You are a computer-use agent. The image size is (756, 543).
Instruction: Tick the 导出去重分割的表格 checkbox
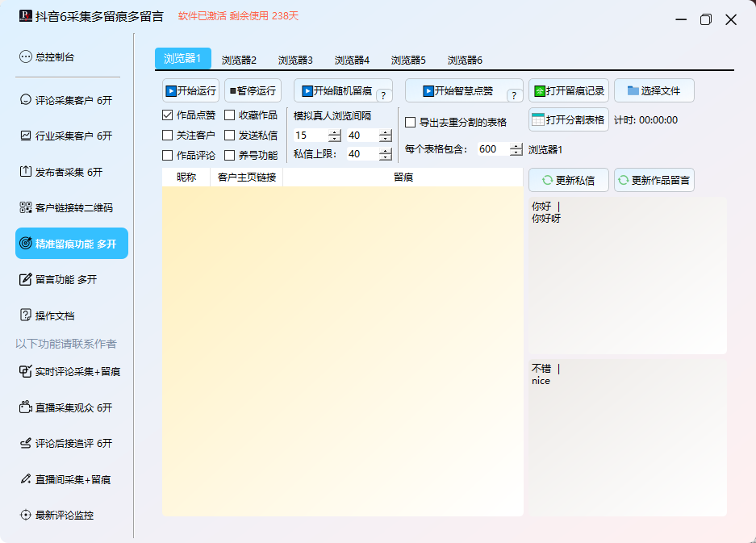[x=411, y=123]
